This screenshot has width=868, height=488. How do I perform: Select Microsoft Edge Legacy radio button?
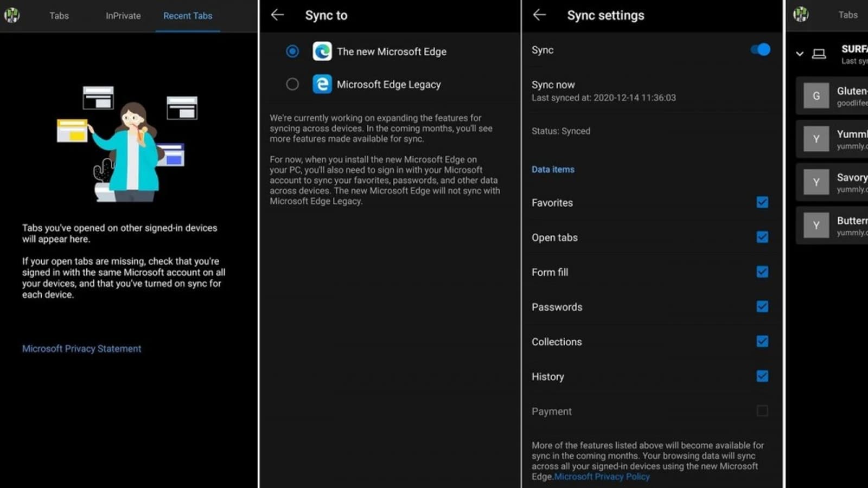click(292, 84)
